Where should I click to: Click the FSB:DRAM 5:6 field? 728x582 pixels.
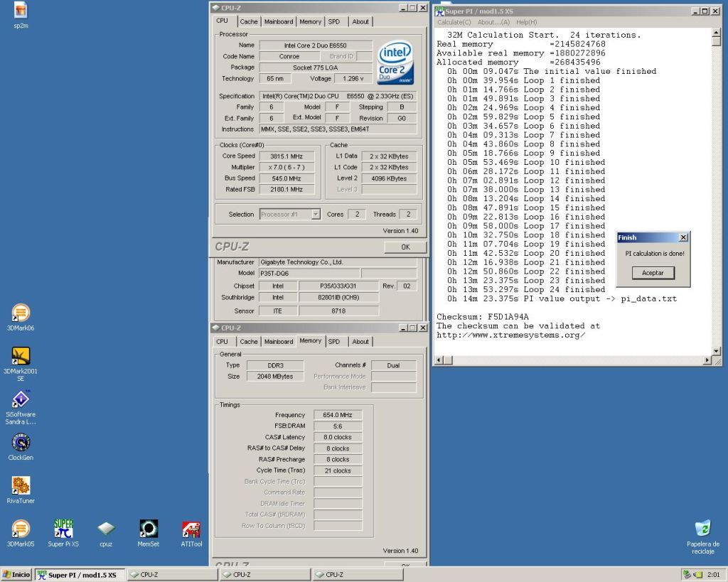tap(338, 426)
